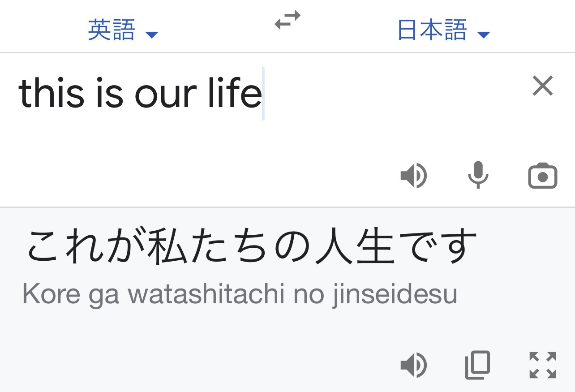Expand the translation to fullscreen
The width and height of the screenshot is (575, 392).
(543, 365)
